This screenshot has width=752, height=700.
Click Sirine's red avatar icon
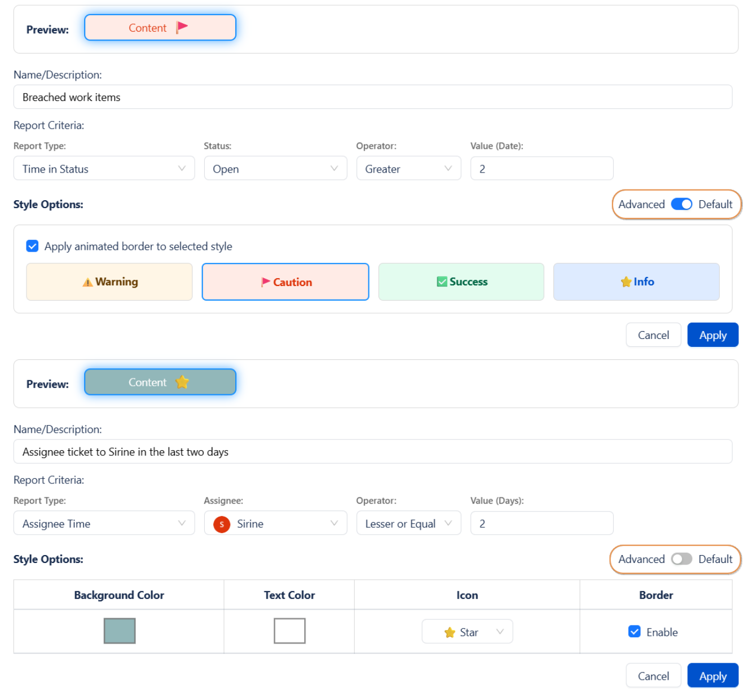222,525
